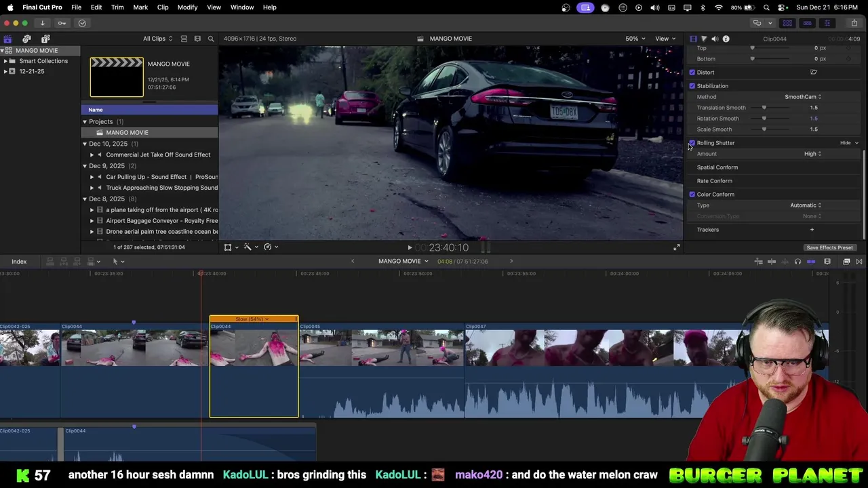
Task: Open the Info inspector icon
Action: (x=726, y=39)
